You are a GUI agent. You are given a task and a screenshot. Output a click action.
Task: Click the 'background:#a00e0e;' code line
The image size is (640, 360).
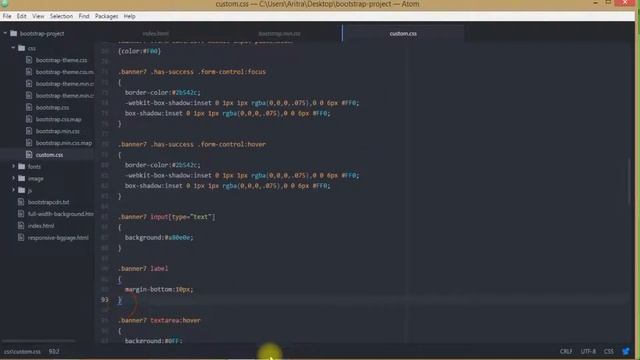tap(159, 237)
